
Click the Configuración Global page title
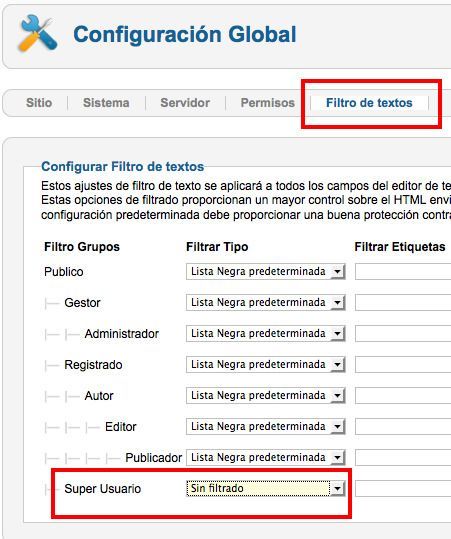(185, 34)
